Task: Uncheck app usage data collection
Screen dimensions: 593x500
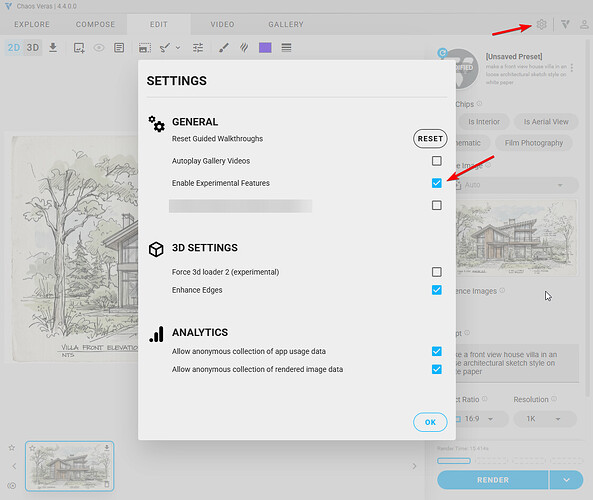Action: click(436, 351)
